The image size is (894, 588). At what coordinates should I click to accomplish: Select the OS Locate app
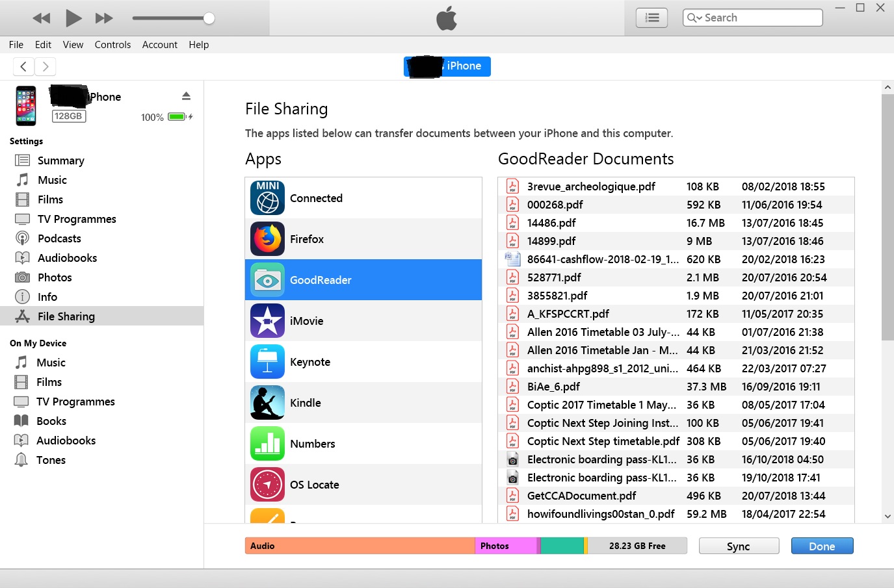363,485
